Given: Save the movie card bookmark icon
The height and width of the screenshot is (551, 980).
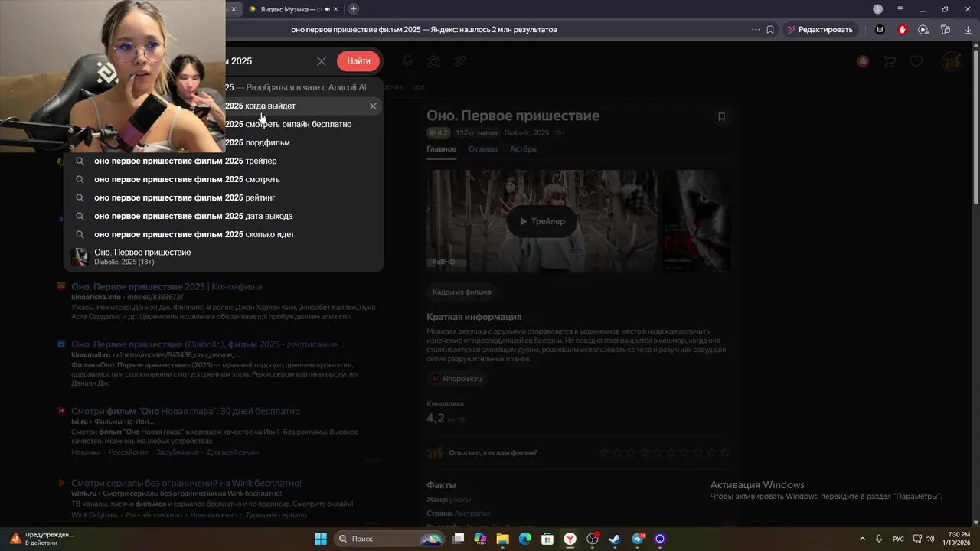Looking at the screenshot, I should coord(721,117).
